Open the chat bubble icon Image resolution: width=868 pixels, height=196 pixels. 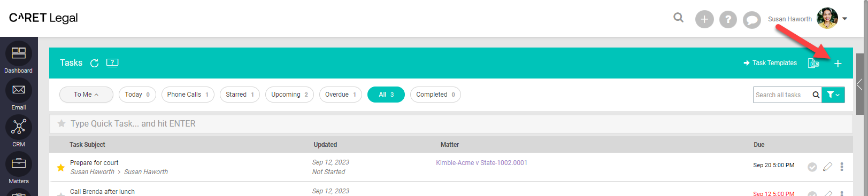[x=751, y=20]
